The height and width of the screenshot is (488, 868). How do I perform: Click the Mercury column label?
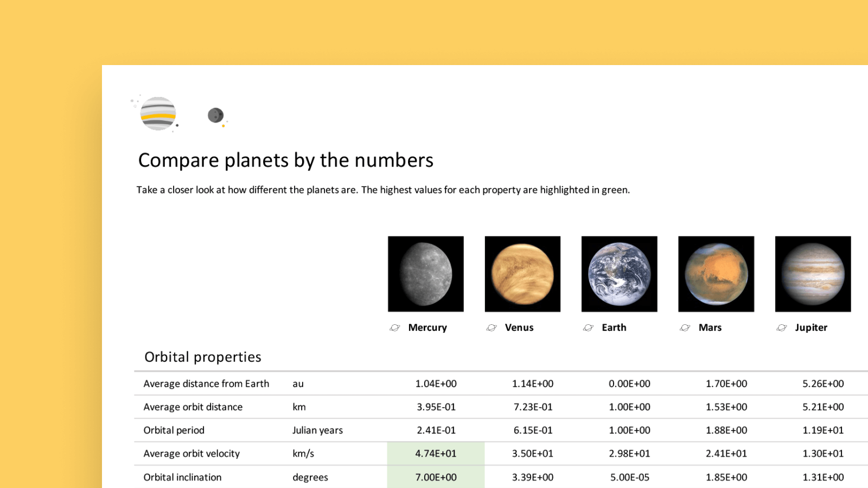(x=427, y=328)
